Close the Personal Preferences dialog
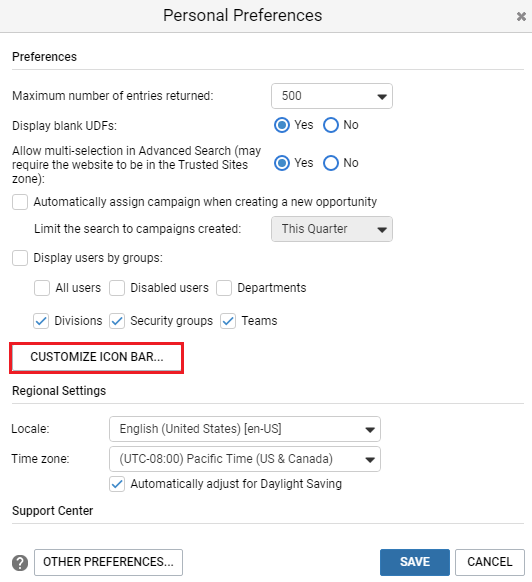The height and width of the screenshot is (582, 532). [521, 16]
